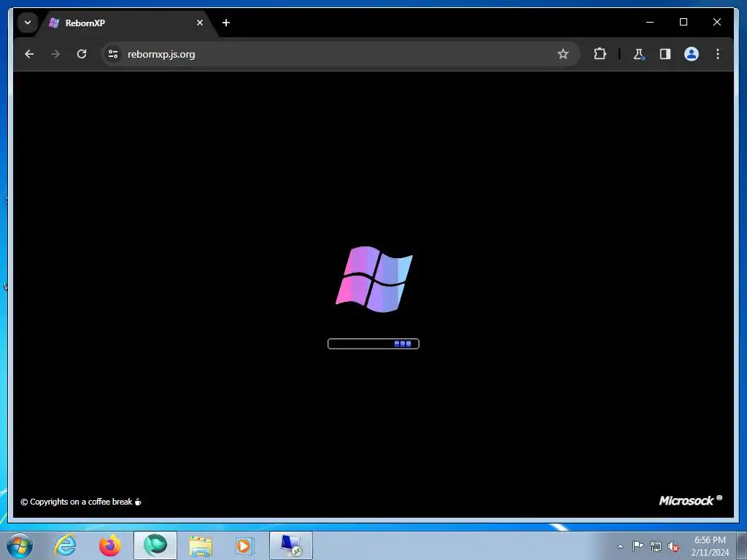Minimize the browser window
The image size is (747, 560).
click(x=650, y=23)
